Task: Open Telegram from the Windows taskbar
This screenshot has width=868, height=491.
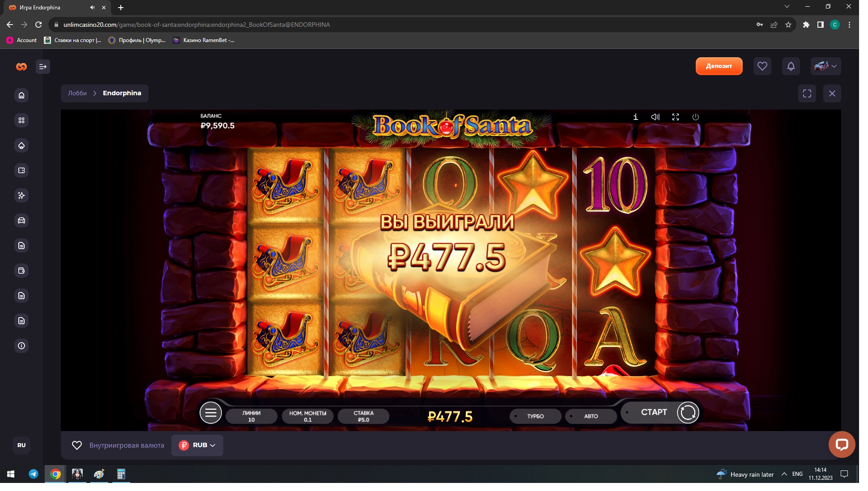Action: (34, 474)
